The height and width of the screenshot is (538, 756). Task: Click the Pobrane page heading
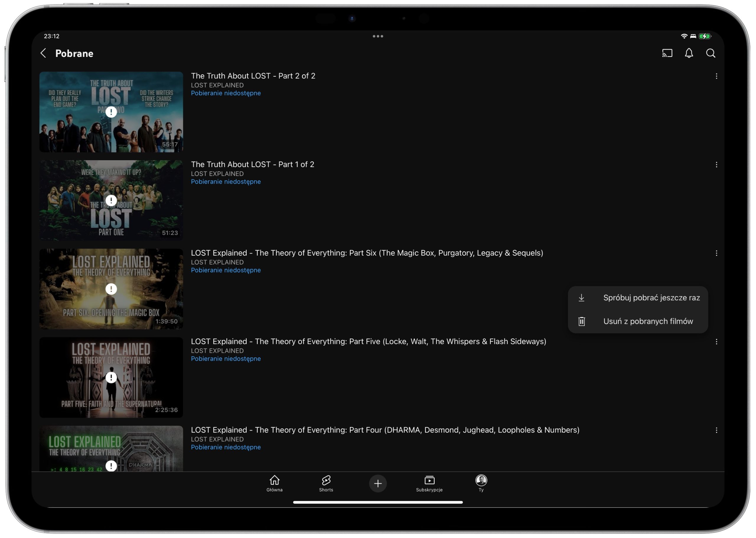(x=74, y=53)
